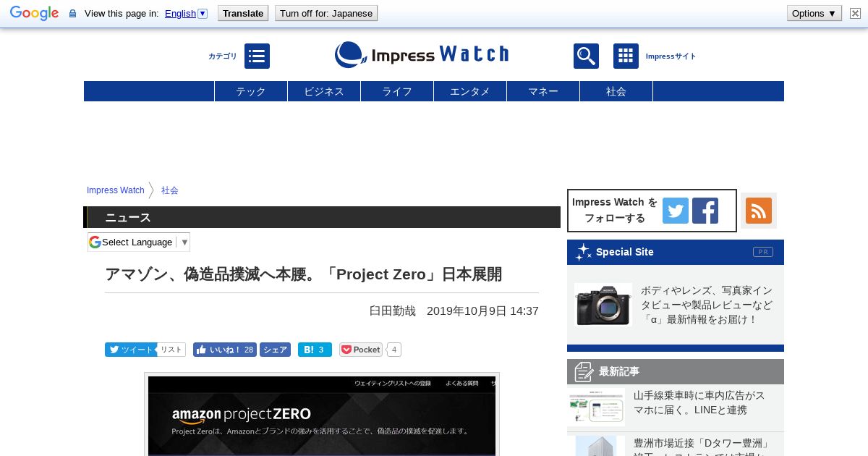Click the ツイート tweet button

tap(131, 350)
